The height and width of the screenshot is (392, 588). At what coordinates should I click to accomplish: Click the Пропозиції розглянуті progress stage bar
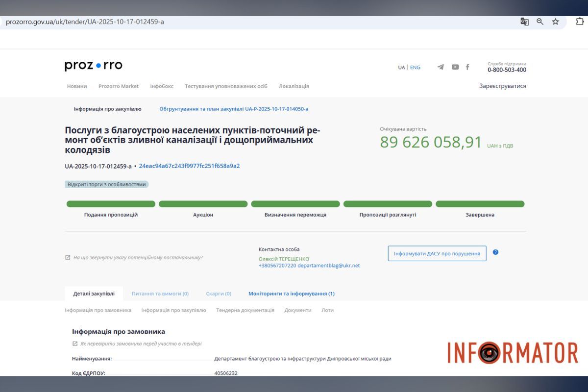click(x=388, y=204)
